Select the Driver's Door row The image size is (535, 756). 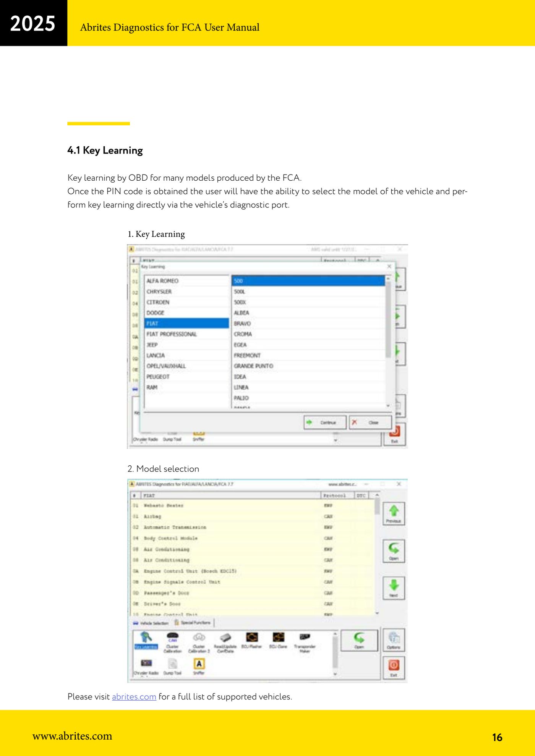click(252, 604)
